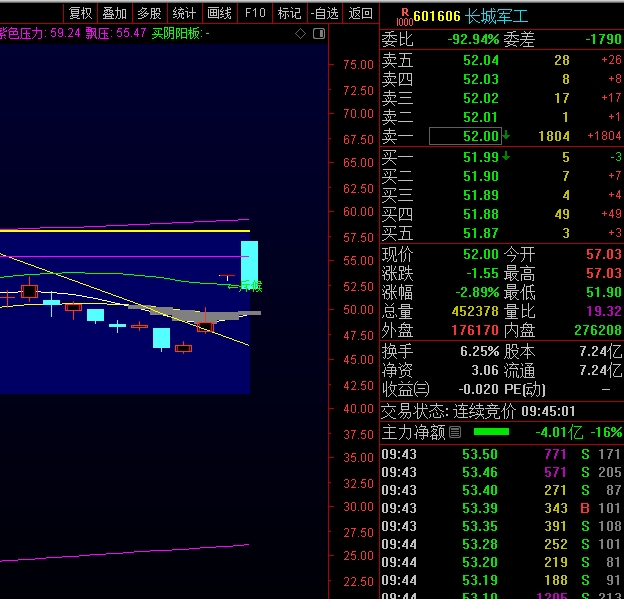Open the details icon beside 主力净额
Viewport: 624px width, 599px height.
pyautogui.click(x=455, y=432)
